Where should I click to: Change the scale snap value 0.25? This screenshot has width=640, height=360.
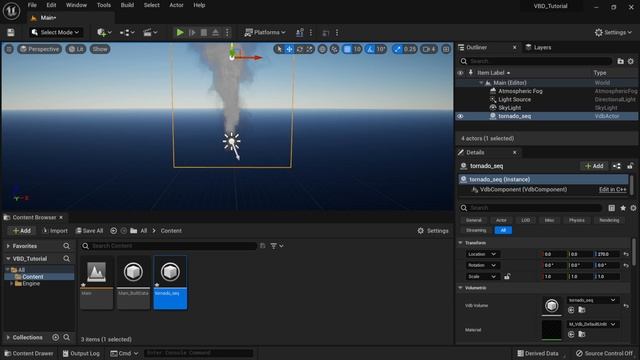point(410,49)
